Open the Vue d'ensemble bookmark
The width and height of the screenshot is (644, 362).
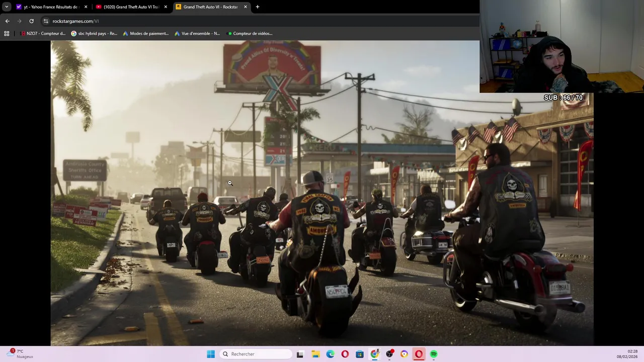[x=197, y=34]
